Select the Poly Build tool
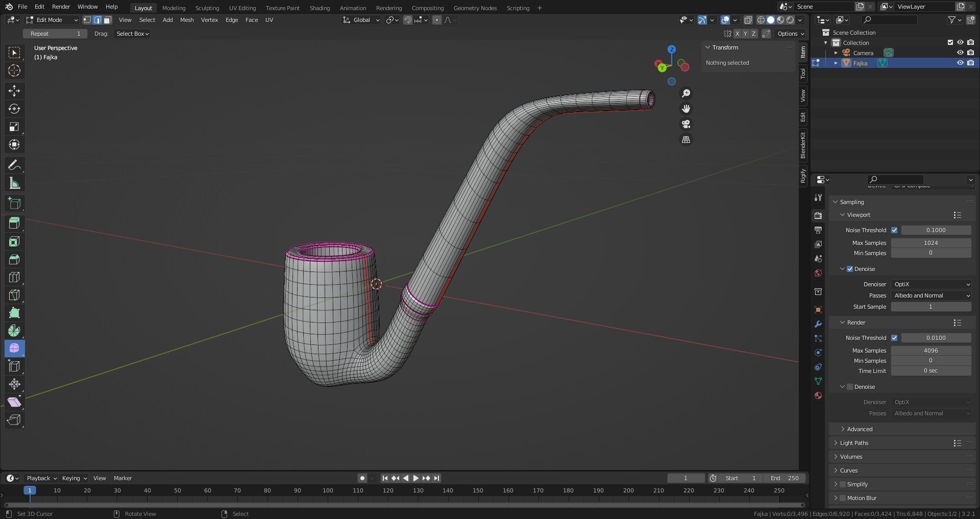The height and width of the screenshot is (519, 980). click(14, 313)
